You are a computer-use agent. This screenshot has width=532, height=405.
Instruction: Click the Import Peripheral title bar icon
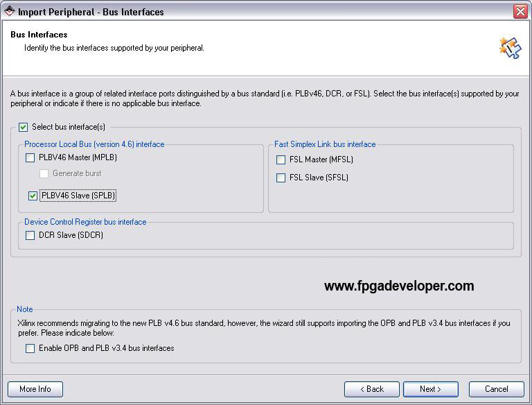coord(9,11)
